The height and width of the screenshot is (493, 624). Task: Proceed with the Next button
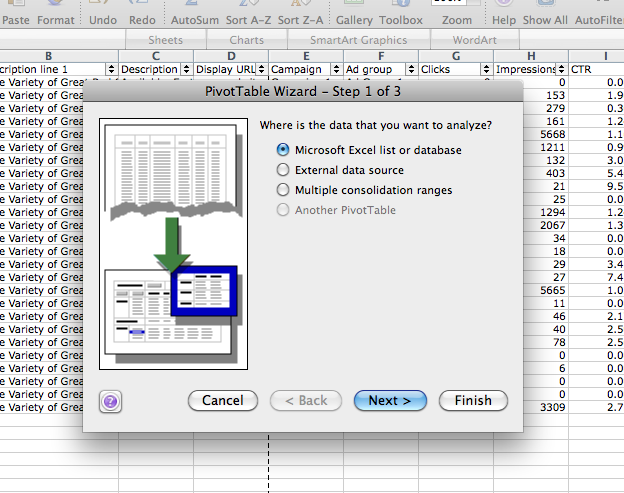(x=390, y=400)
